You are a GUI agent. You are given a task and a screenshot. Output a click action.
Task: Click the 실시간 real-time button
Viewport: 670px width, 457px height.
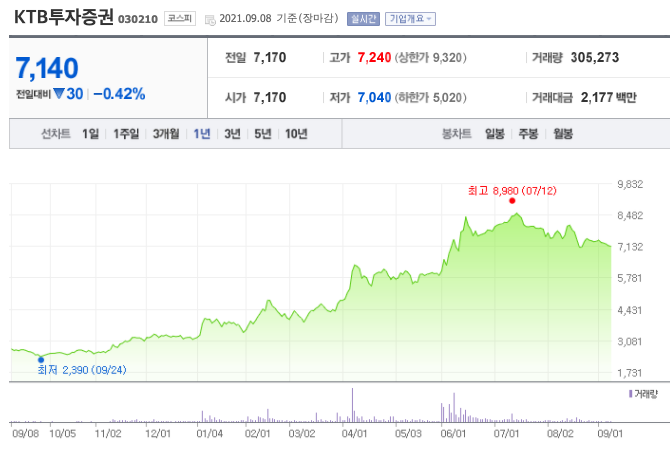point(363,19)
